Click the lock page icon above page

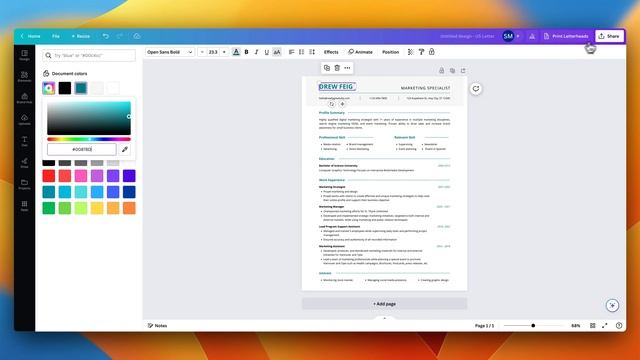pyautogui.click(x=442, y=71)
